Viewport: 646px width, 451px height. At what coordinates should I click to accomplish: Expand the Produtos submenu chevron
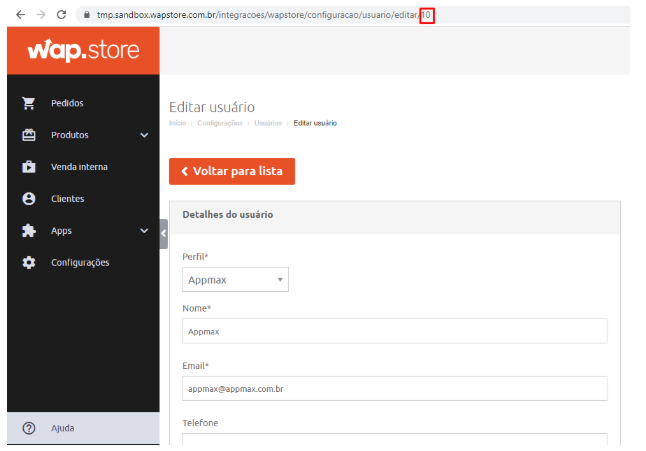pyautogui.click(x=144, y=135)
